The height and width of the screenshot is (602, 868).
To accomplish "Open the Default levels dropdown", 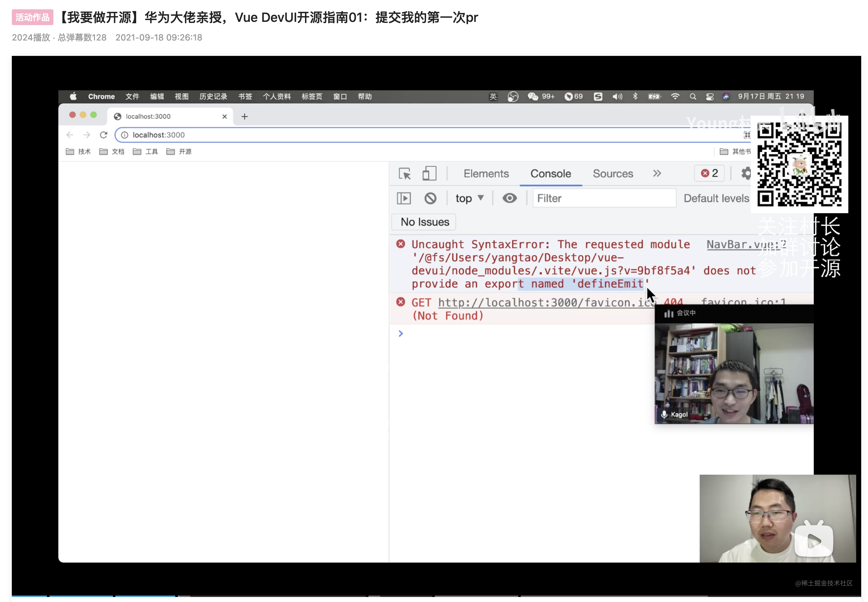I will click(716, 198).
